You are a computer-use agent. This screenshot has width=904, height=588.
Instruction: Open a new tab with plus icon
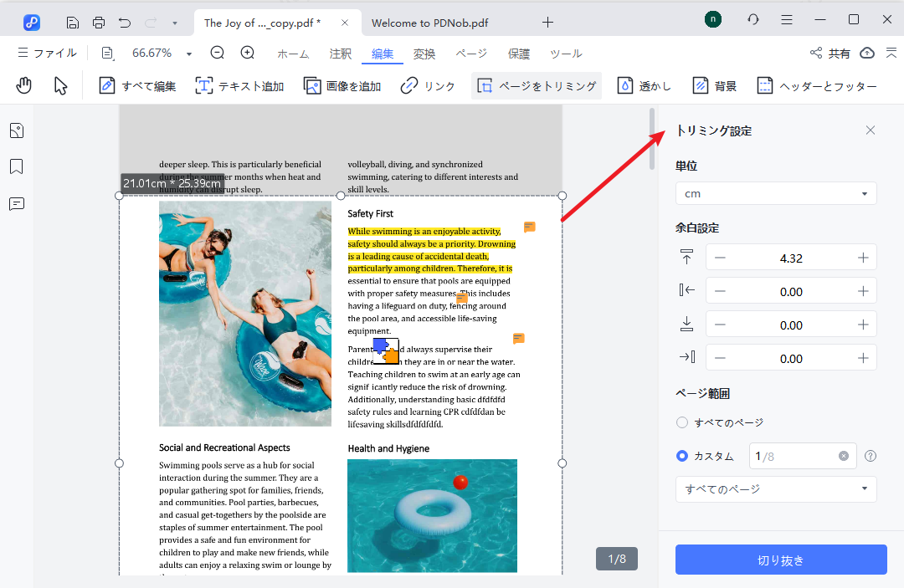click(547, 23)
